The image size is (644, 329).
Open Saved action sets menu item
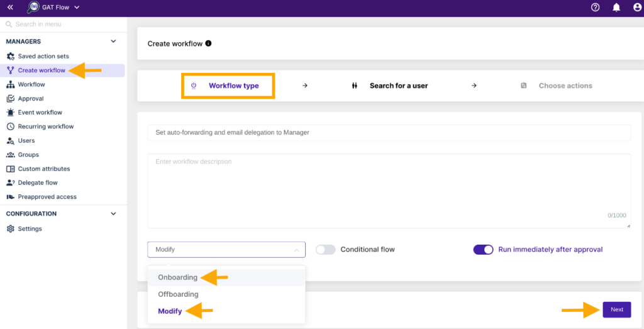coord(43,56)
